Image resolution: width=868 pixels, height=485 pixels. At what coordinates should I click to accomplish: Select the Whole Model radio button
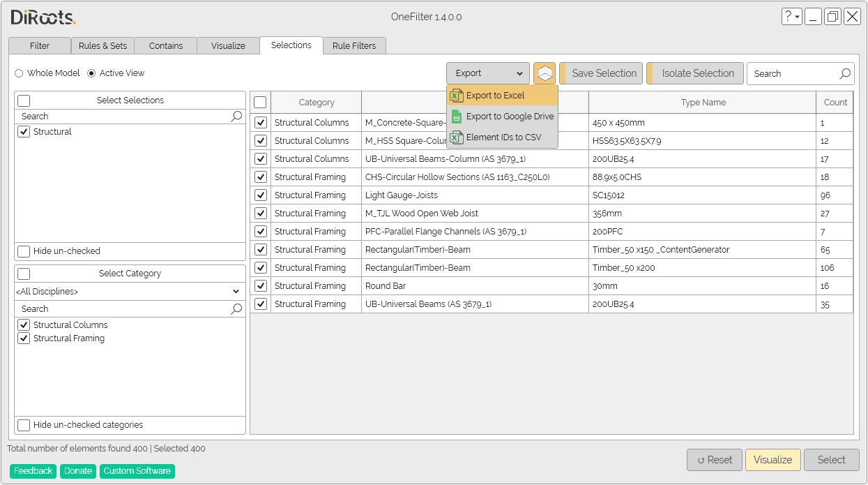click(x=19, y=73)
